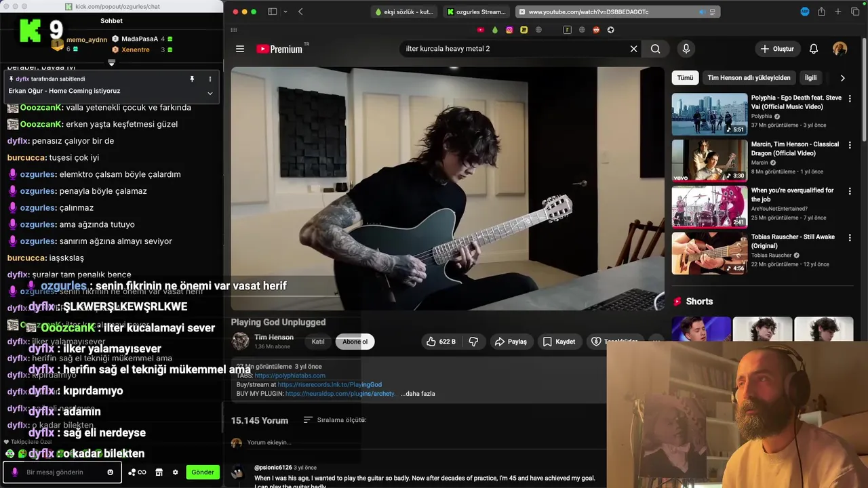868x488 pixels.
Task: Collapse the chat leaderboard arrow
Action: (111, 62)
